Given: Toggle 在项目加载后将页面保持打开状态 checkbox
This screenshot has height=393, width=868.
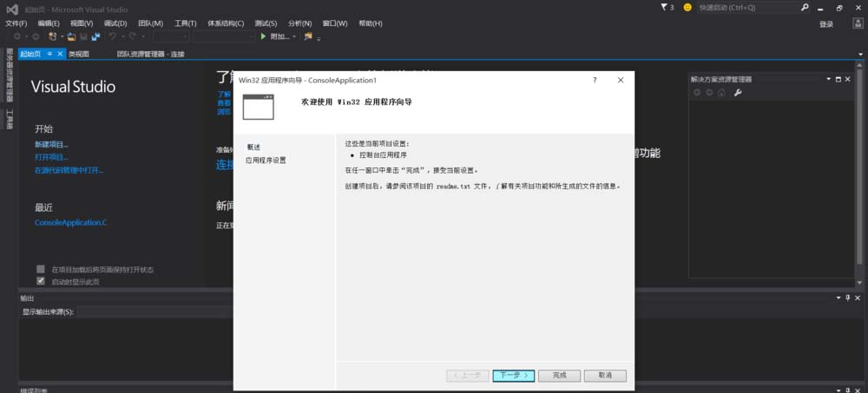Looking at the screenshot, I should [41, 269].
